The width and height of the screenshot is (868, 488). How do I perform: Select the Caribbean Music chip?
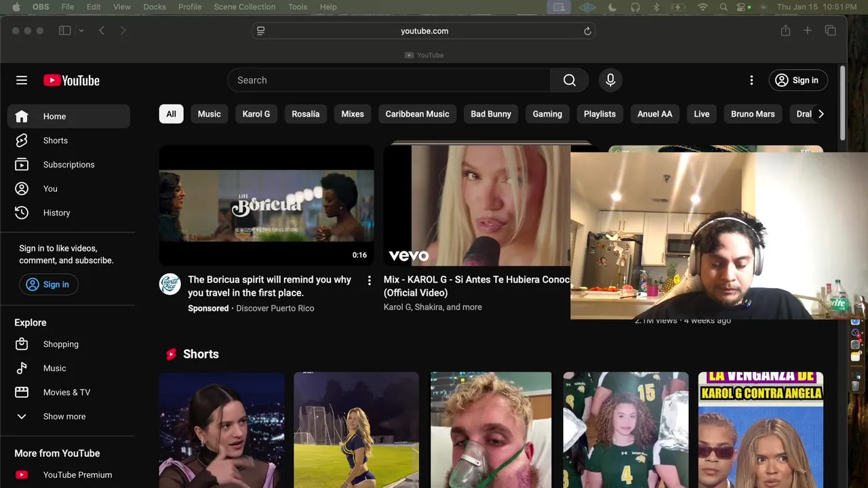pos(417,114)
